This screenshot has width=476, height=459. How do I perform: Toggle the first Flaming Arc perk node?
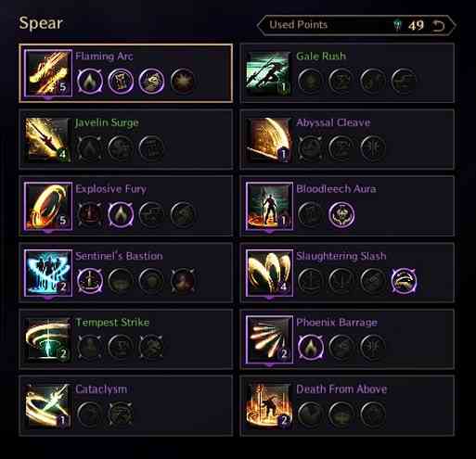click(x=90, y=81)
